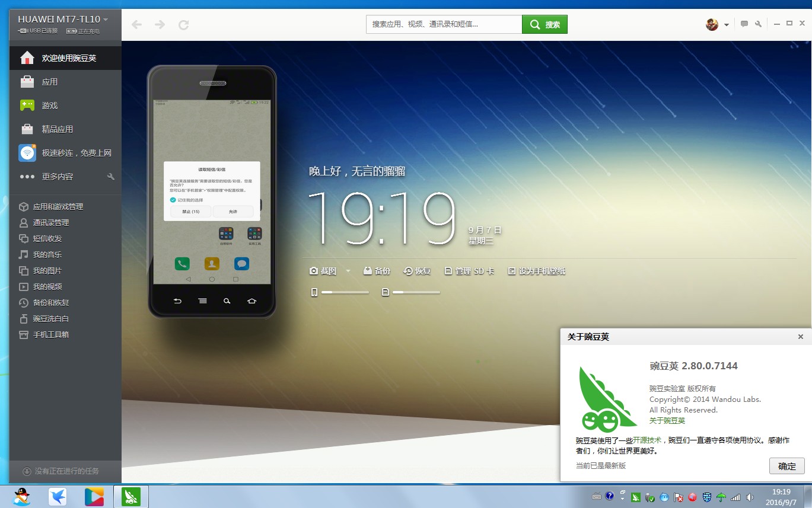Image resolution: width=812 pixels, height=508 pixels.
Task: Click 禁止 on the phone permission dialog
Action: click(x=190, y=212)
